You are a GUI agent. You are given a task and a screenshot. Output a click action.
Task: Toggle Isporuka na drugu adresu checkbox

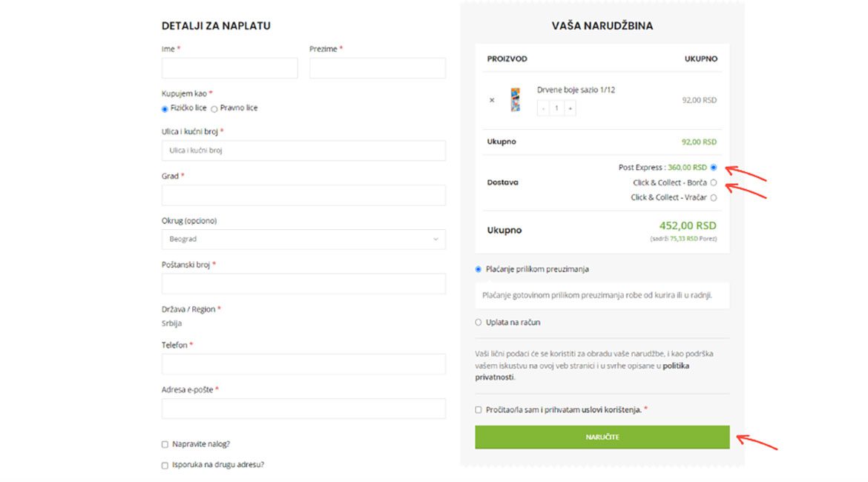(x=165, y=465)
